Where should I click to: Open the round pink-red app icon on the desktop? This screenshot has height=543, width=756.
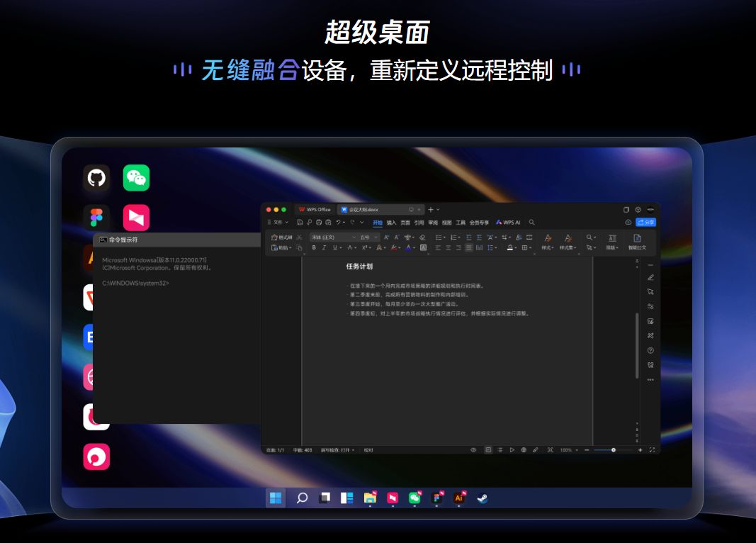click(x=96, y=457)
